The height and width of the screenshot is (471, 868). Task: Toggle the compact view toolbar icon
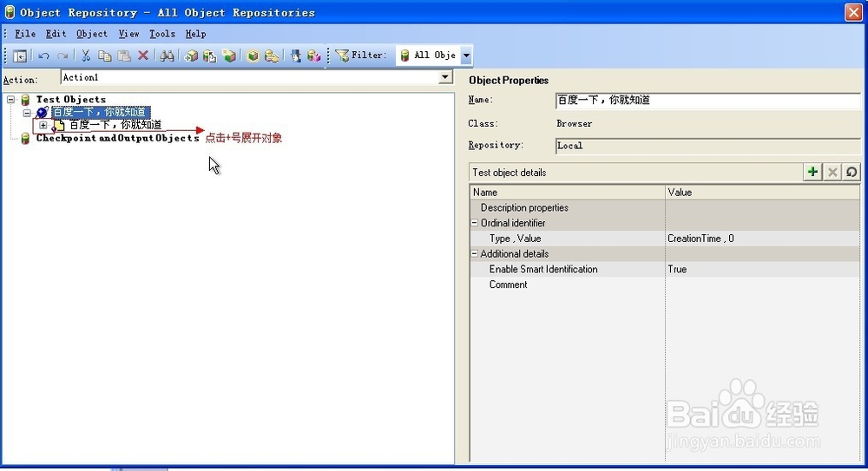(20, 56)
